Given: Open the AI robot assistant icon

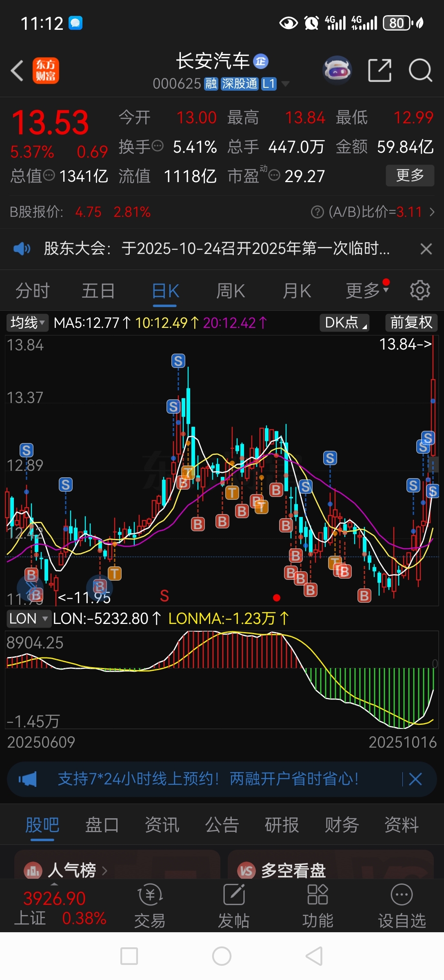Looking at the screenshot, I should pyautogui.click(x=337, y=70).
